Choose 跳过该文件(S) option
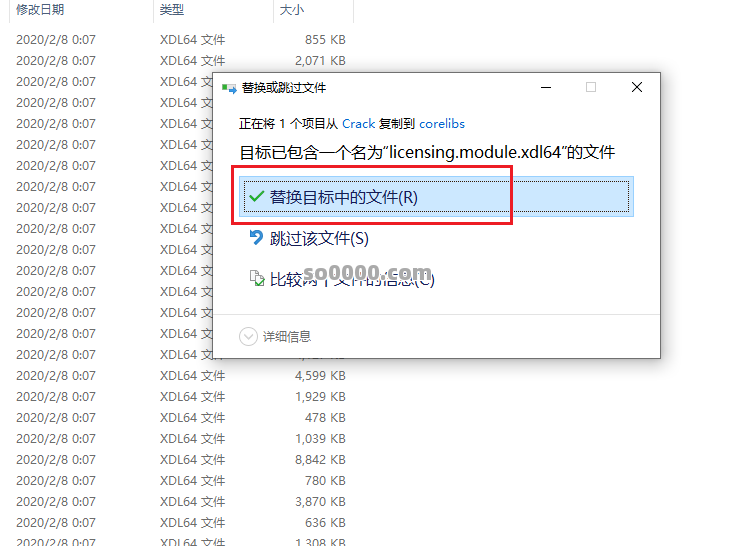Image resolution: width=735 pixels, height=546 pixels. pyautogui.click(x=319, y=238)
